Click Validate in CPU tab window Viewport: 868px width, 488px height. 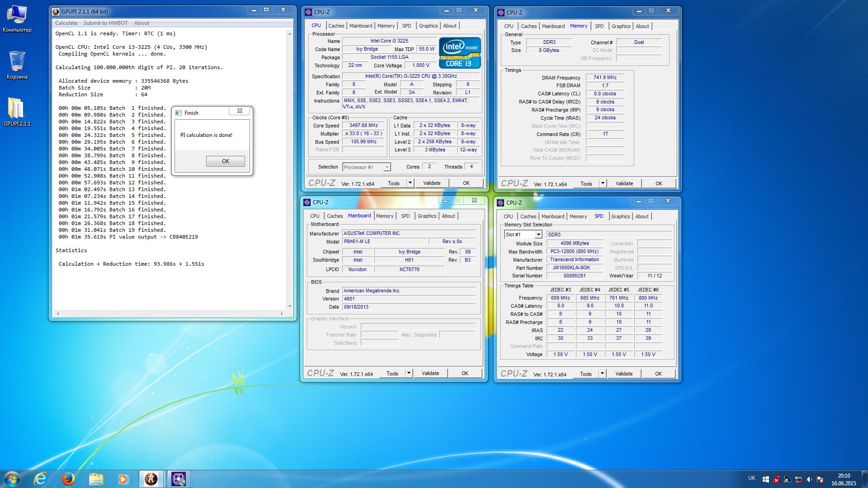coord(432,183)
